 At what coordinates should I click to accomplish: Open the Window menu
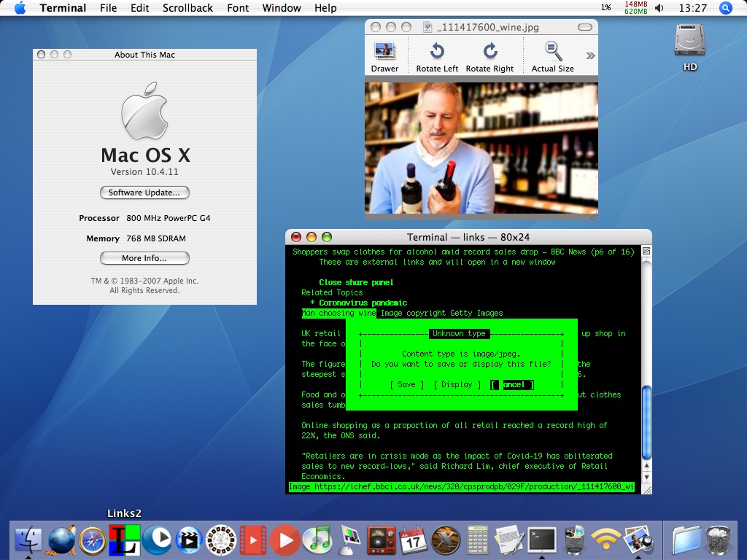point(282,7)
